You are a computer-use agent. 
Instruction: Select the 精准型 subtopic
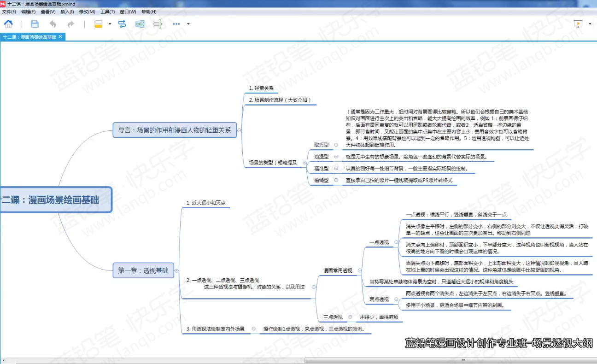[x=322, y=169]
